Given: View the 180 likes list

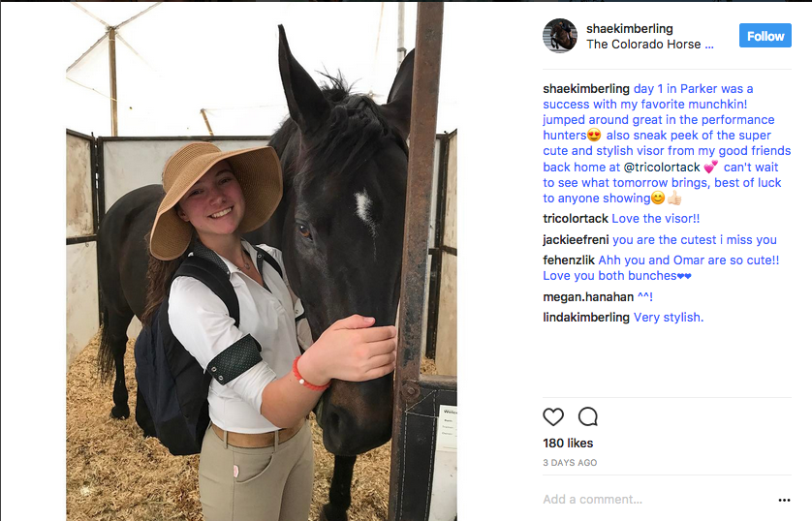Looking at the screenshot, I should click(568, 444).
